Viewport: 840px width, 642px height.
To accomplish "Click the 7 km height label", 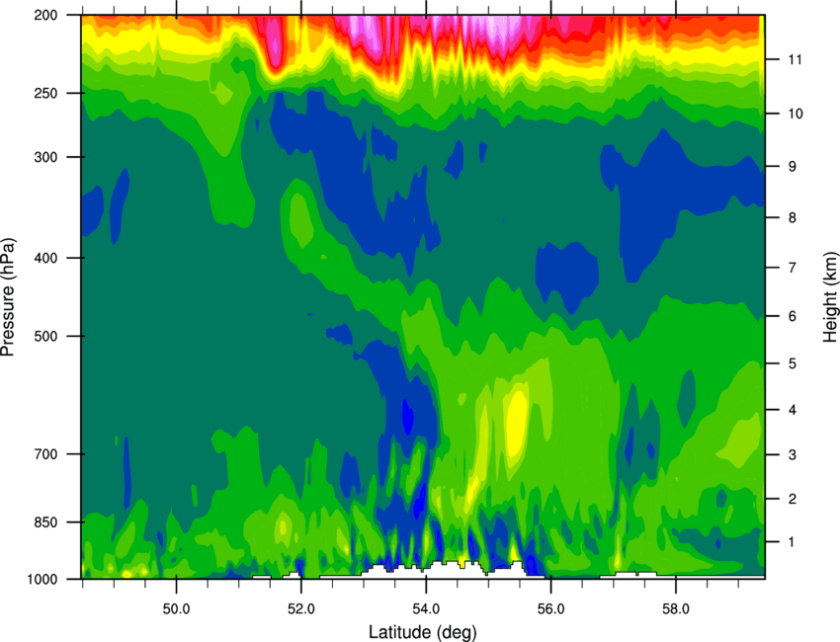I will point(793,268).
